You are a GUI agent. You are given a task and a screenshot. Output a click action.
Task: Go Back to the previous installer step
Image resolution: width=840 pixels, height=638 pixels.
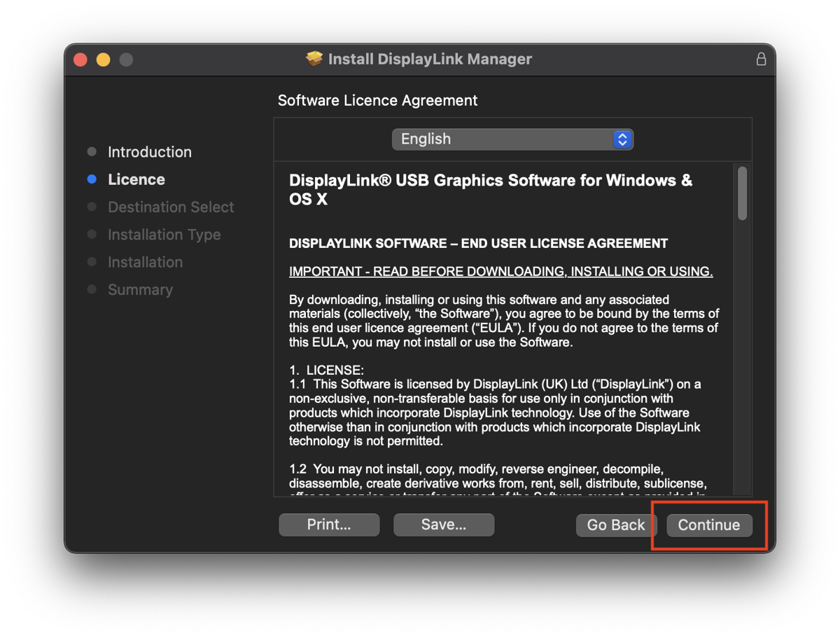click(615, 525)
